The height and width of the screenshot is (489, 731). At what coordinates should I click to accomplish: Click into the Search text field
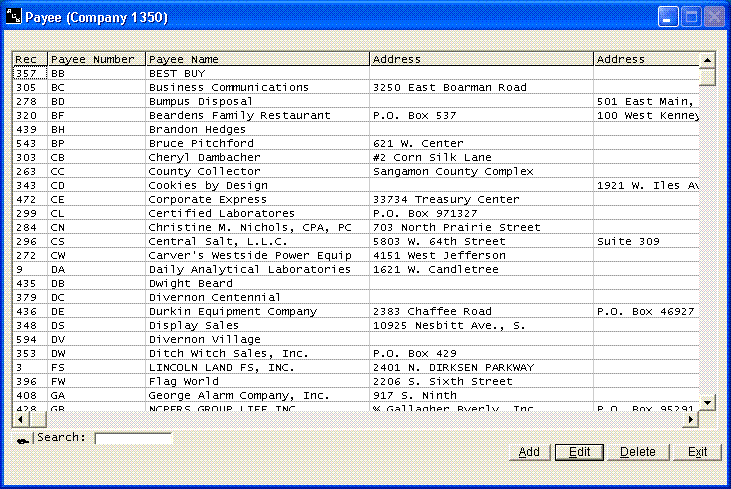[133, 438]
